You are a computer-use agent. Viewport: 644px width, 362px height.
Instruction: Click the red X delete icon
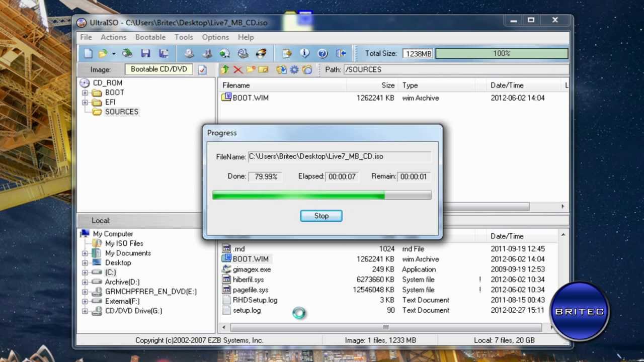tap(238, 70)
